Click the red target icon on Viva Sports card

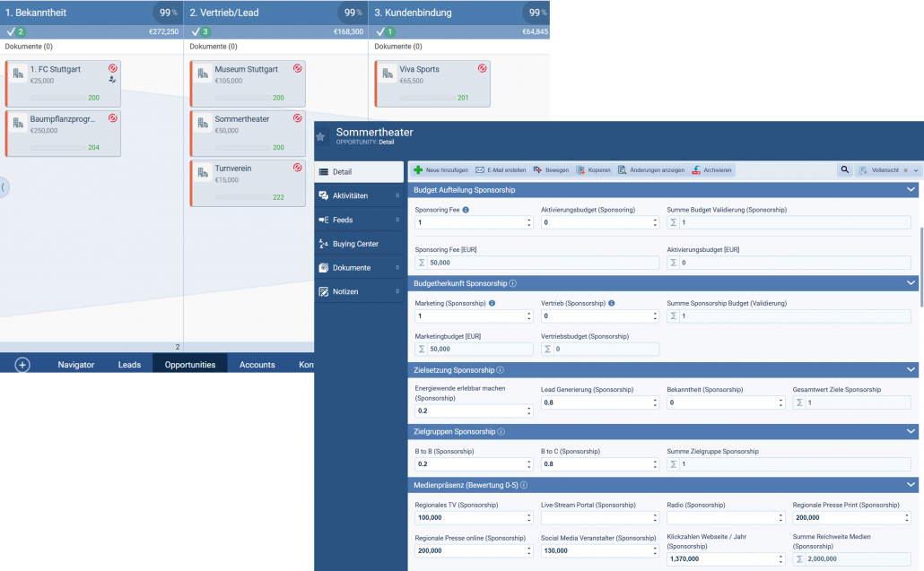coord(482,68)
